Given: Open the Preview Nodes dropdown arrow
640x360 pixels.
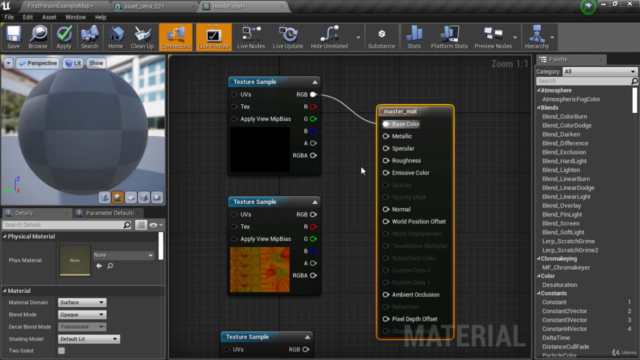Looking at the screenshot, I should click(515, 37).
